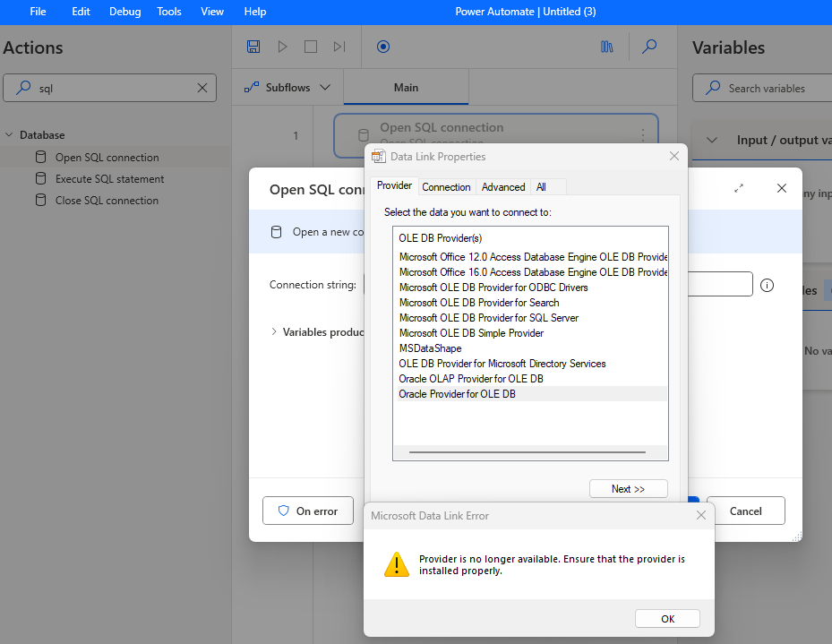Click Cancel in Open SQL connection dialog

pyautogui.click(x=745, y=511)
